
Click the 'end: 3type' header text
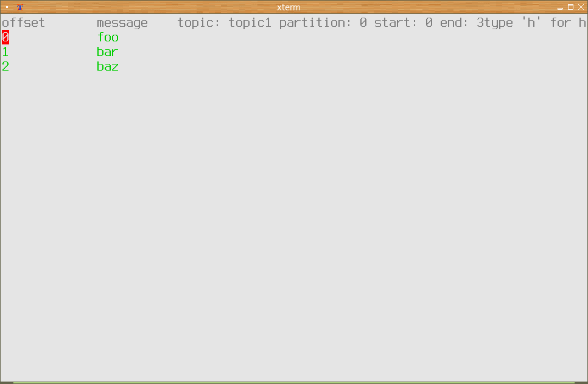477,23
